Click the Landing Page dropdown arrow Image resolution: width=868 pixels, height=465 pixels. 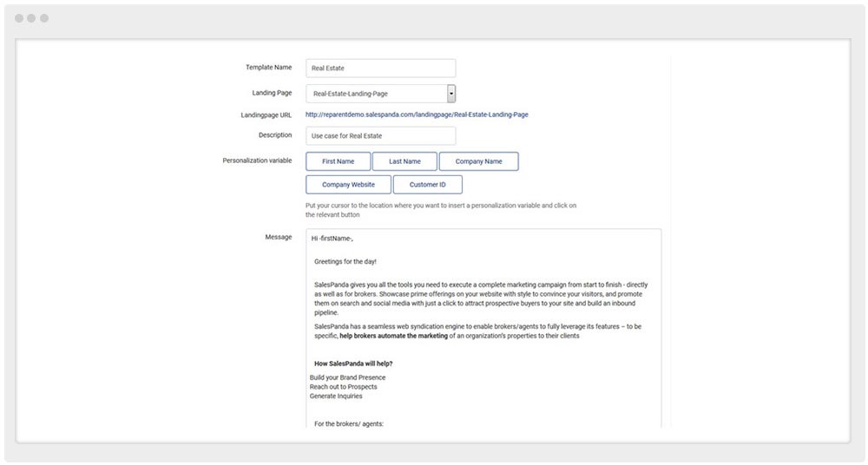coord(451,94)
